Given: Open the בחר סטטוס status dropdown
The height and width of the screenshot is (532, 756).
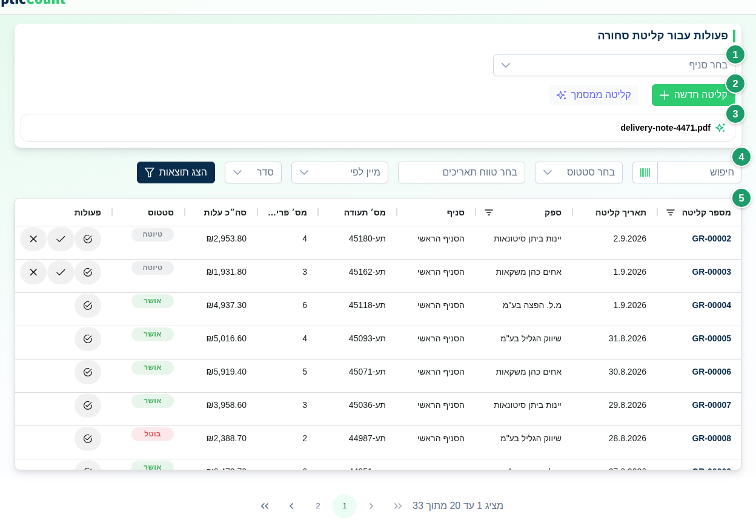Looking at the screenshot, I should [579, 172].
